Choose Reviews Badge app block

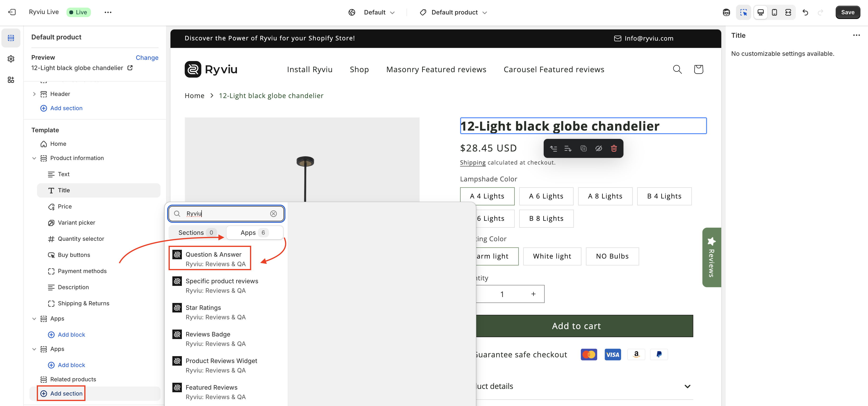(x=226, y=339)
